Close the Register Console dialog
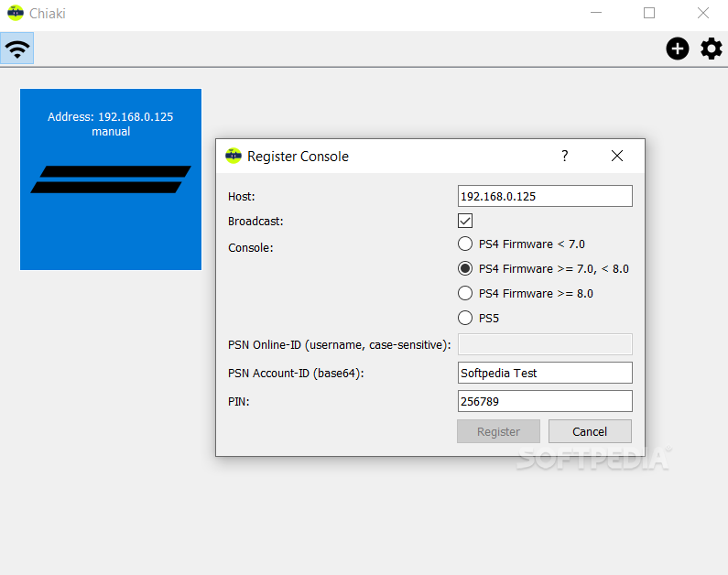 click(x=617, y=156)
